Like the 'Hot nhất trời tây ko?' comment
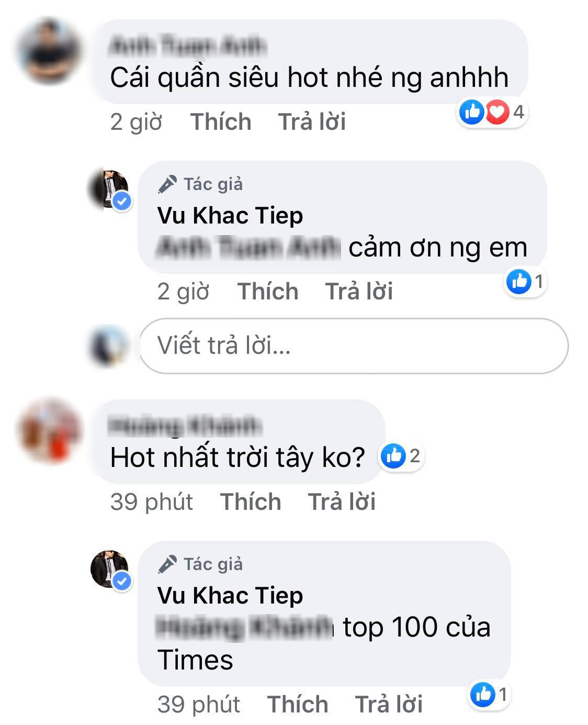This screenshot has height=725, width=588. click(251, 502)
